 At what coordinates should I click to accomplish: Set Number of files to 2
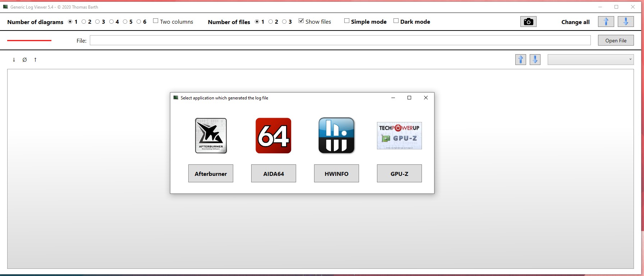pos(271,22)
